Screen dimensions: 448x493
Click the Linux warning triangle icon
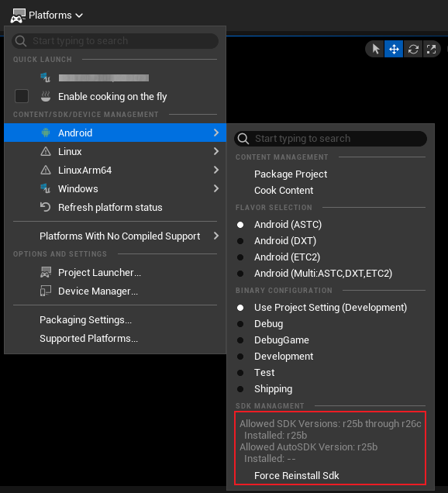click(x=46, y=152)
